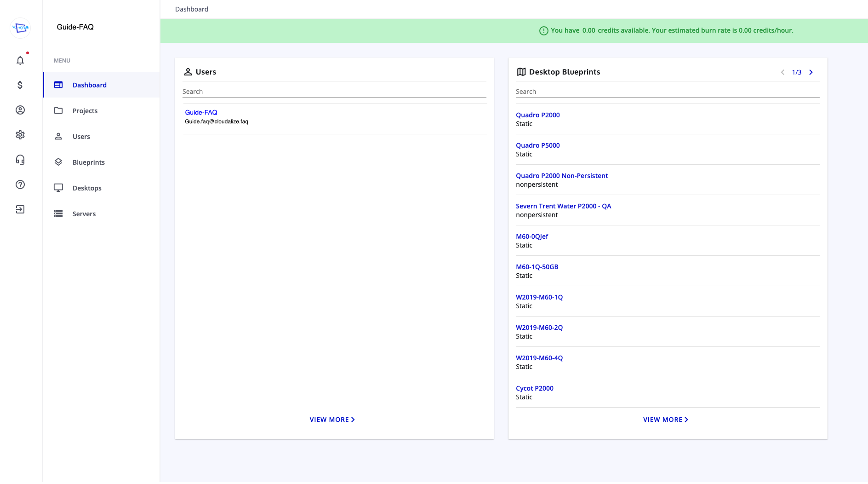Open the Desktops menu item
This screenshot has height=484, width=868.
click(102, 188)
